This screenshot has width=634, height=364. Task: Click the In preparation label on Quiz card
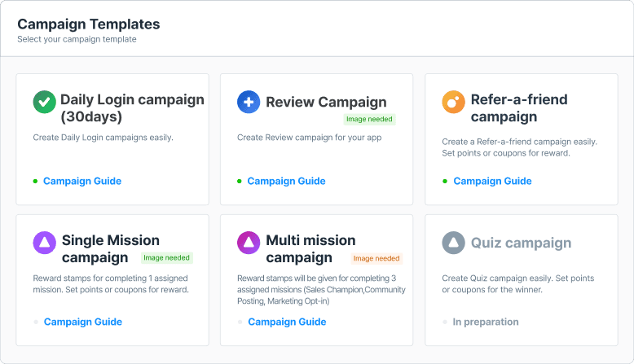point(486,322)
